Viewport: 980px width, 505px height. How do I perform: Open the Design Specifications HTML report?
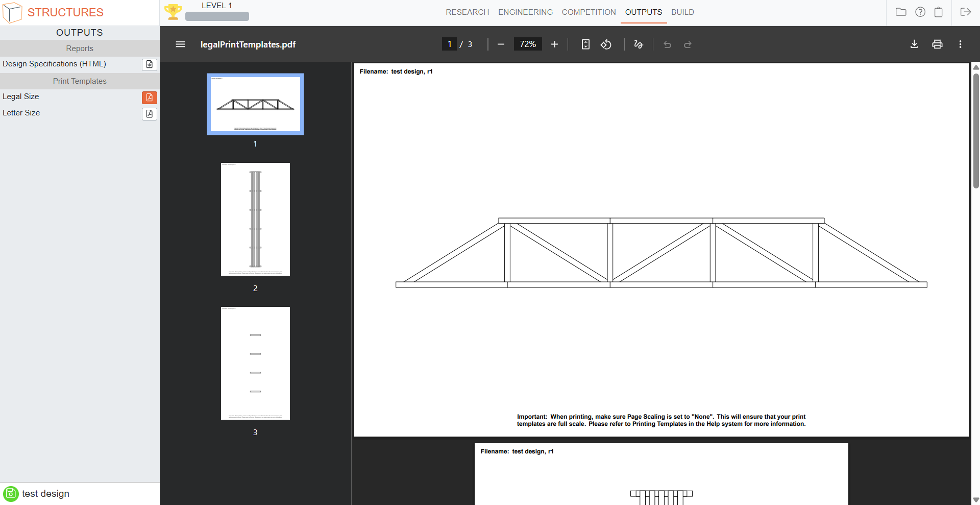(x=149, y=64)
